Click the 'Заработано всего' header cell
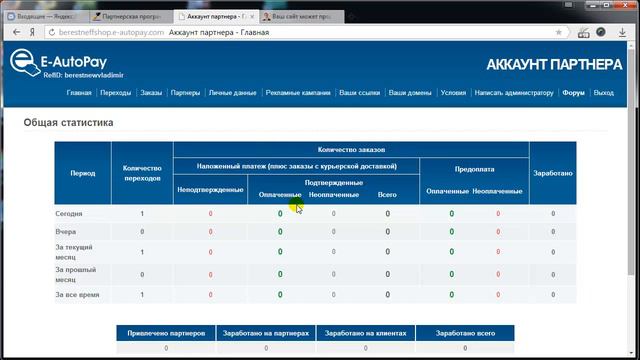Screen dimensions: 640x360 pyautogui.click(x=465, y=333)
